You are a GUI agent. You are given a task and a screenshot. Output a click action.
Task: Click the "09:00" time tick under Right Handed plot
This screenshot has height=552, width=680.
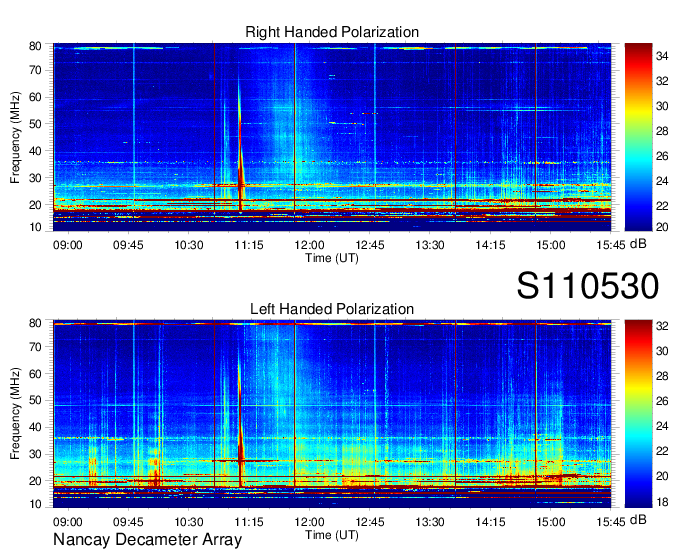(x=68, y=245)
